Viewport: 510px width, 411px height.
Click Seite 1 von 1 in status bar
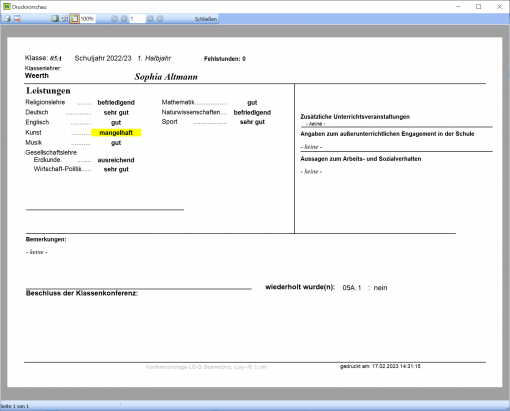pos(14,406)
